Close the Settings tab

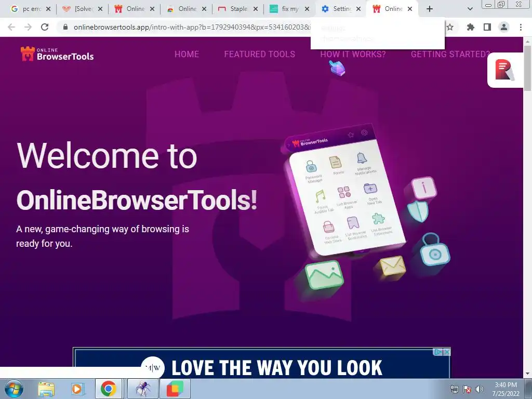click(x=358, y=9)
